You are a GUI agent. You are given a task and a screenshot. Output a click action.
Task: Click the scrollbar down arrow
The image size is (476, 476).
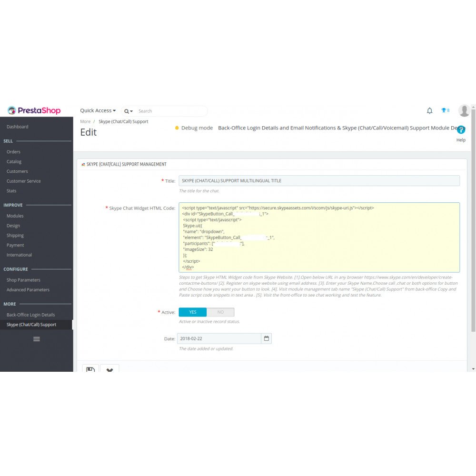473,369
